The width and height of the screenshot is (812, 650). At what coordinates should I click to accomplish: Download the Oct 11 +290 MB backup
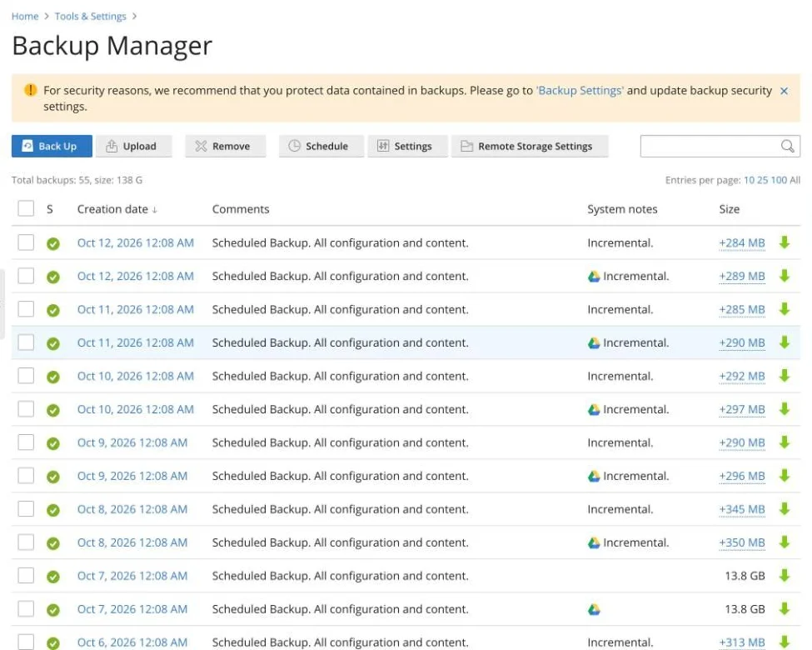tap(785, 342)
